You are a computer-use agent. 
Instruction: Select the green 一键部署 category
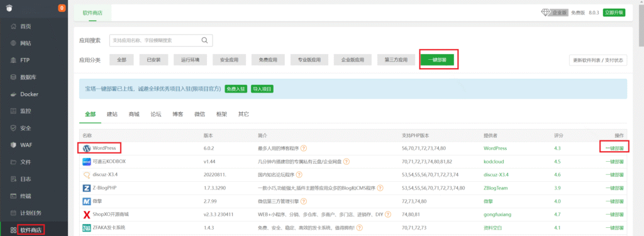[x=437, y=60]
